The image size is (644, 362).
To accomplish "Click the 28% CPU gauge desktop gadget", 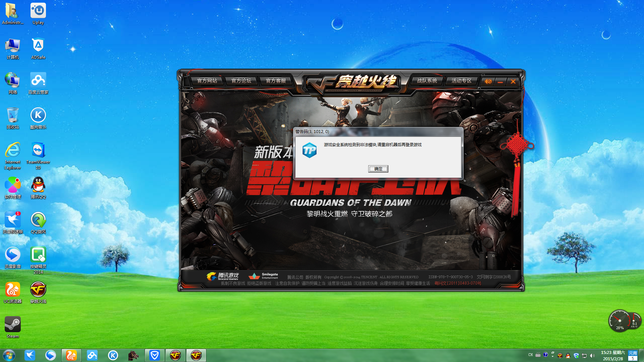I will (620, 321).
